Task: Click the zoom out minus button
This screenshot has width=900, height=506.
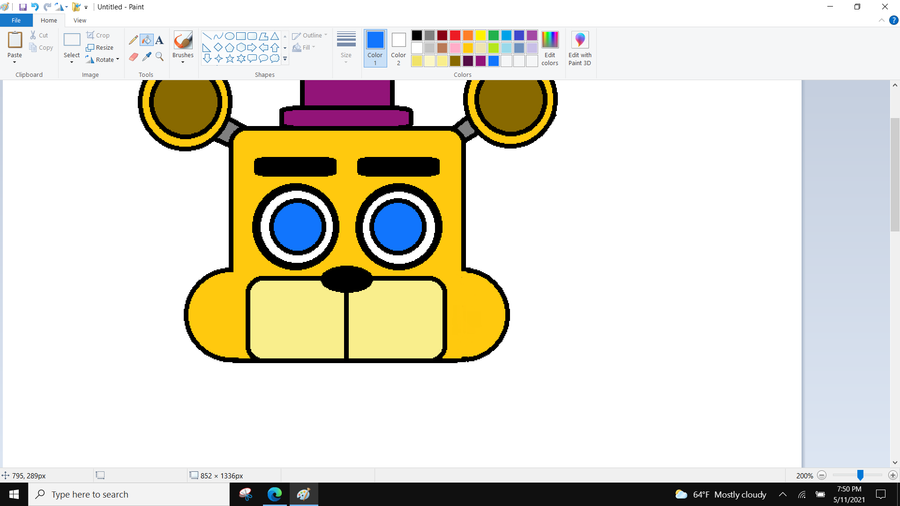Action: 822,475
